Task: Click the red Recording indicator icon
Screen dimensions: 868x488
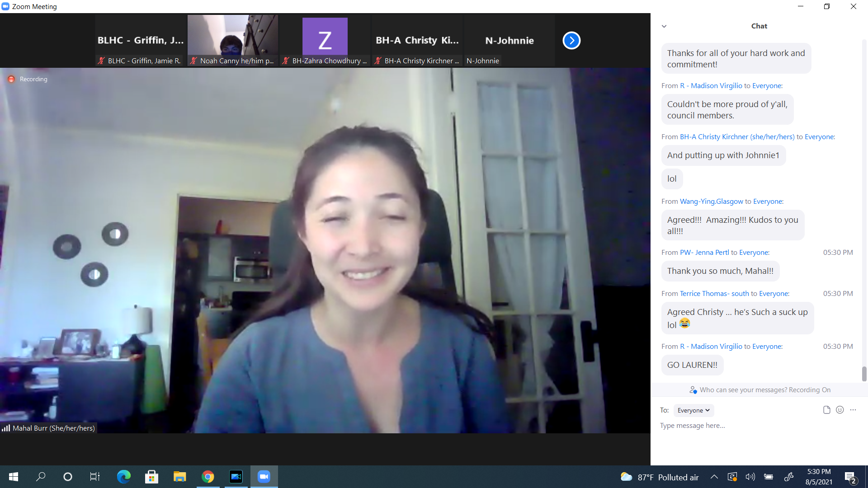Action: click(11, 79)
